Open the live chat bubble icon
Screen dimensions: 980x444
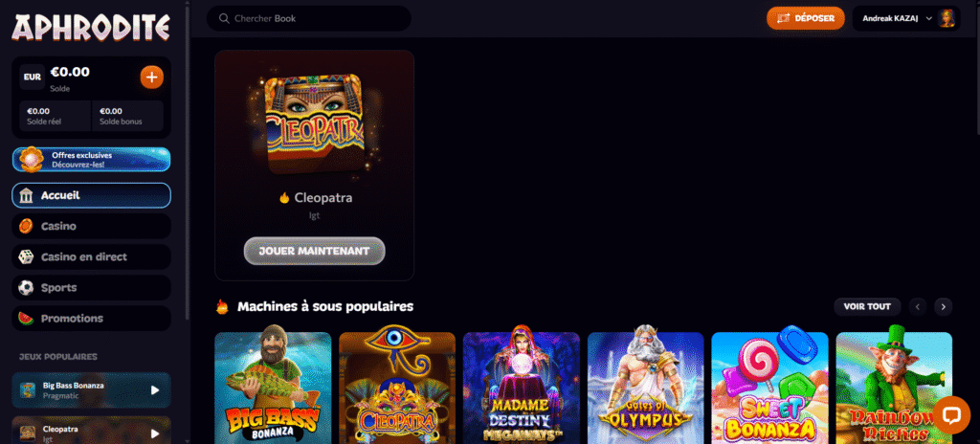coord(951,415)
